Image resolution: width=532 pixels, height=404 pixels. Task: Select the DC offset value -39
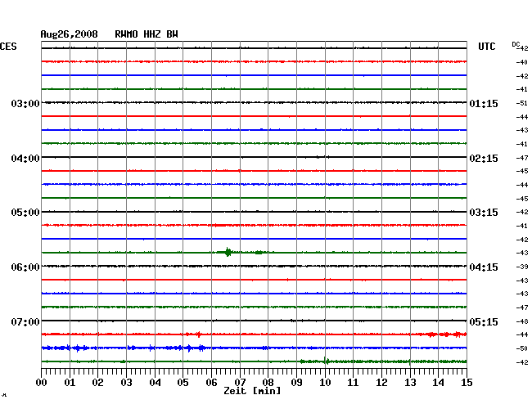click(x=522, y=267)
